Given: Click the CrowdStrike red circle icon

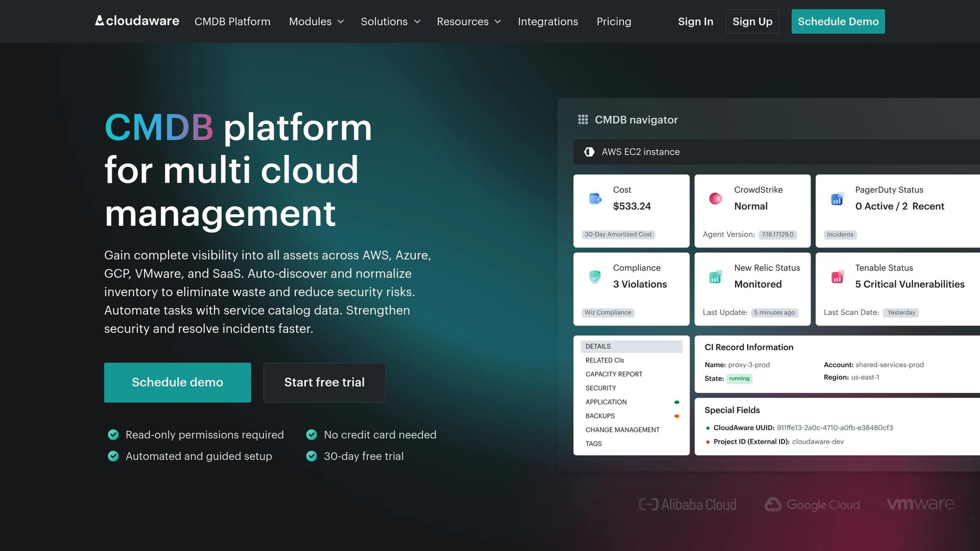Looking at the screenshot, I should tap(715, 198).
